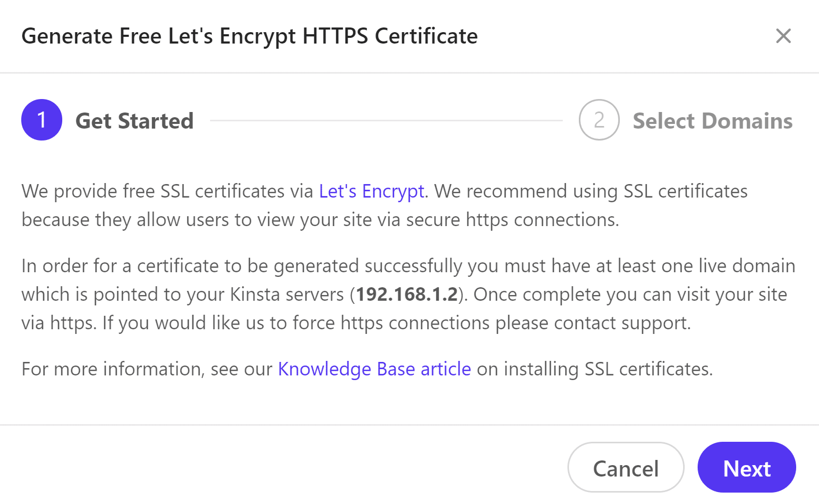Jump to the Select Domains step label
This screenshot has height=504, width=819.
[x=712, y=121]
